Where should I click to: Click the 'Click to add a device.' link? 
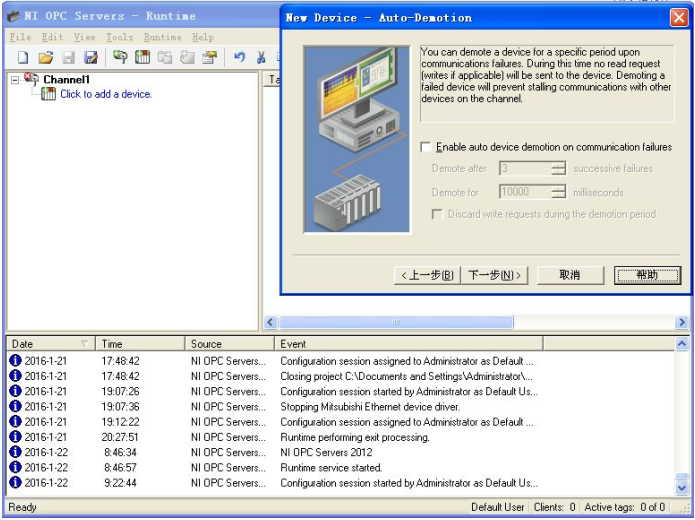point(106,94)
